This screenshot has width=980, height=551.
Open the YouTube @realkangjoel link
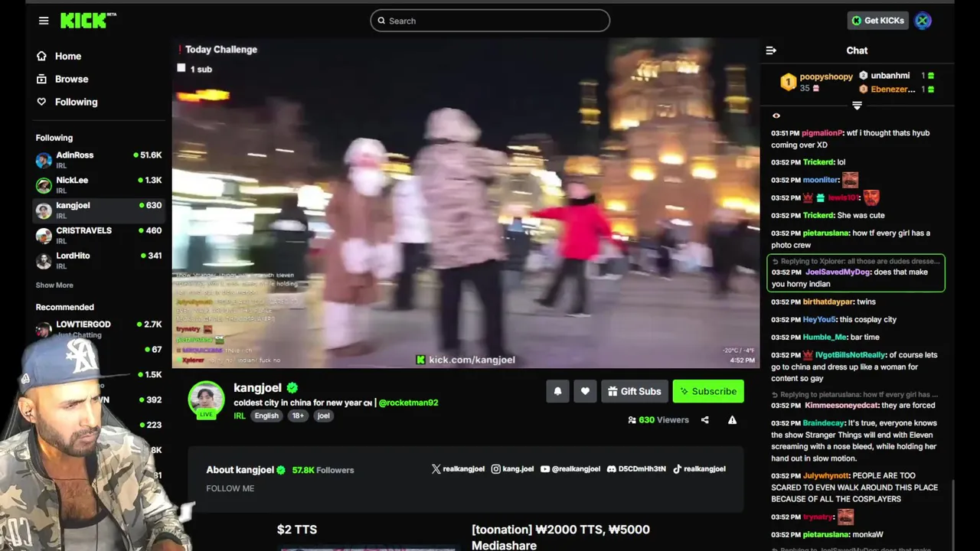coord(570,469)
